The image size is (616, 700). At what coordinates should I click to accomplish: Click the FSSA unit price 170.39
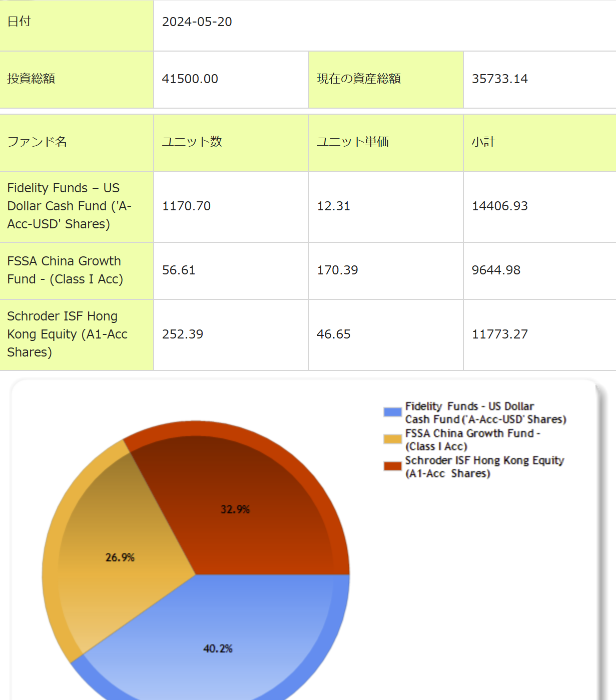point(337,270)
